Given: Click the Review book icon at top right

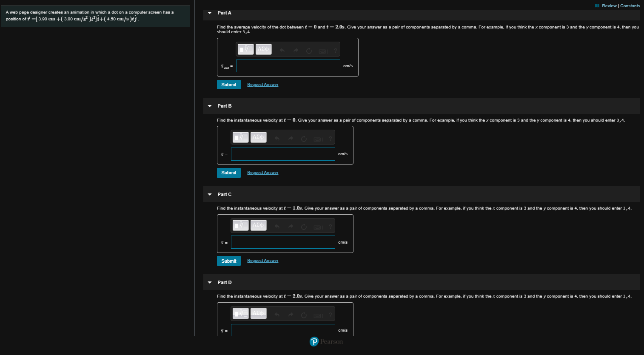Looking at the screenshot, I should tap(598, 6).
